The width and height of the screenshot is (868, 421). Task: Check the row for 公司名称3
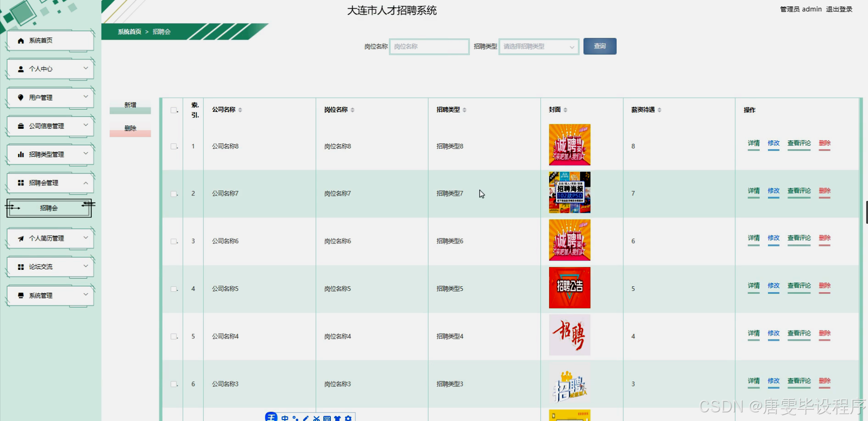point(174,384)
